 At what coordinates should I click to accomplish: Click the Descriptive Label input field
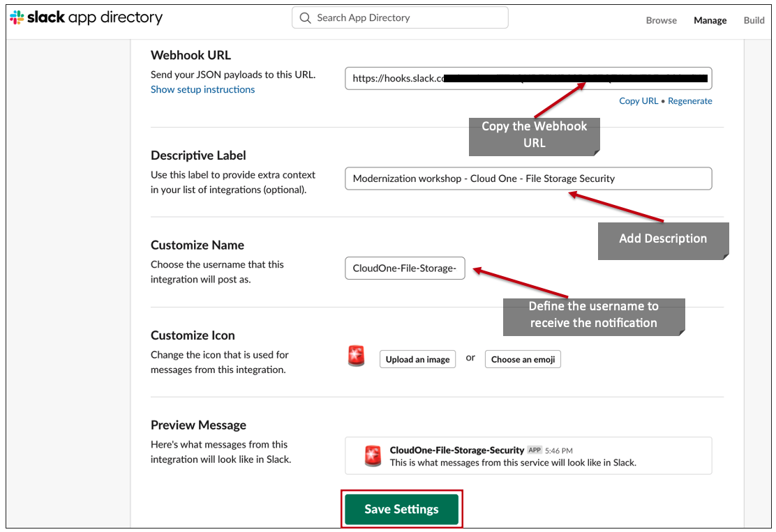528,178
